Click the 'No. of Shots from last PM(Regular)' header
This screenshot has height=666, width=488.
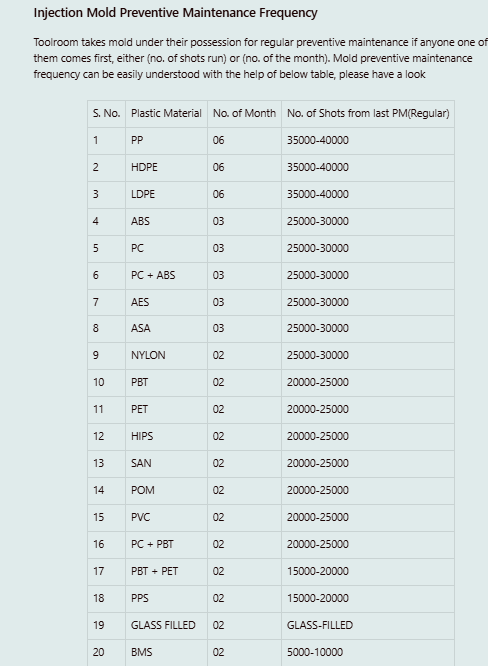pos(368,113)
